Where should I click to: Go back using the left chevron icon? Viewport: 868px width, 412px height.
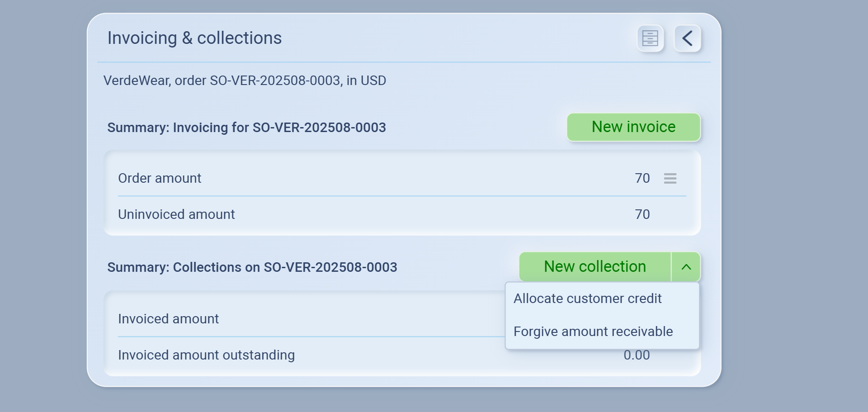pyautogui.click(x=687, y=38)
